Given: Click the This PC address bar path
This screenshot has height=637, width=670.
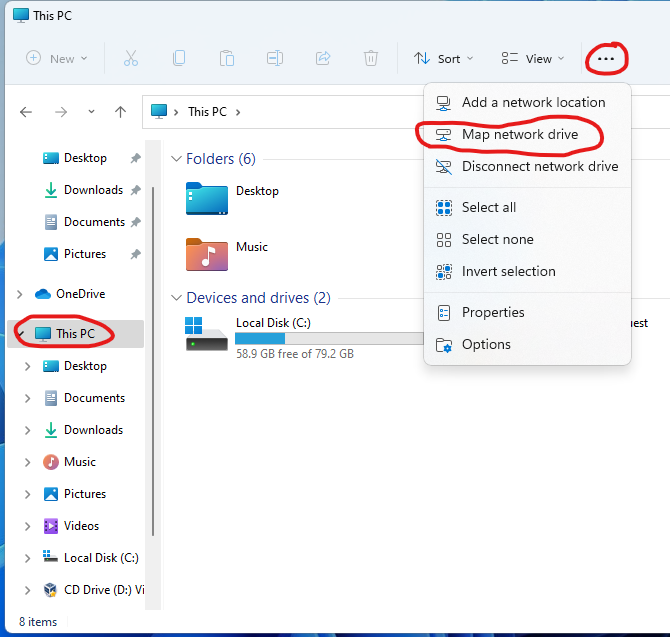Looking at the screenshot, I should [x=207, y=112].
